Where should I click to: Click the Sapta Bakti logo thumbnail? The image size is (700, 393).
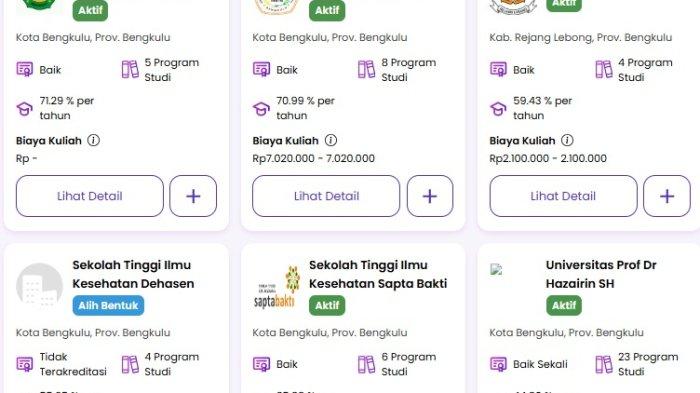tap(276, 287)
